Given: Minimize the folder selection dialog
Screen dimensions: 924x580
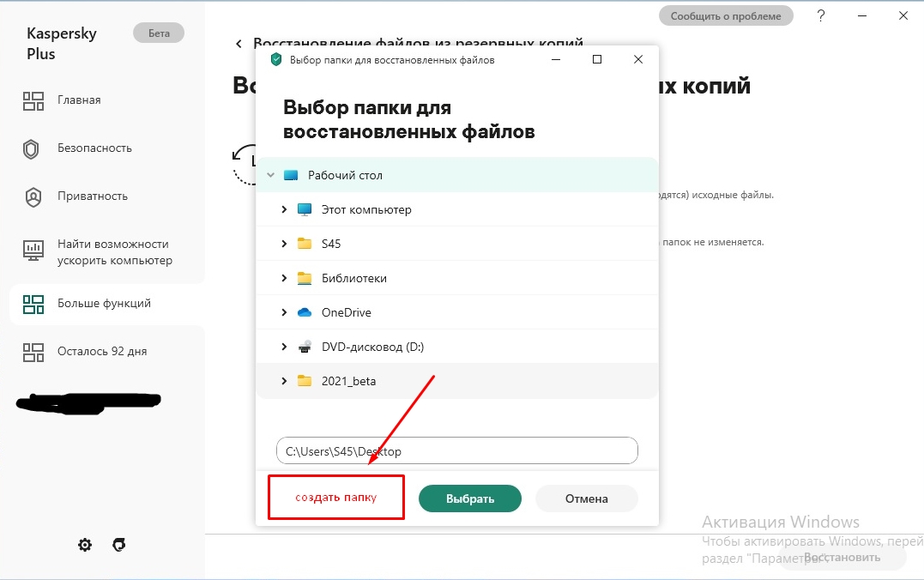Looking at the screenshot, I should pos(556,59).
